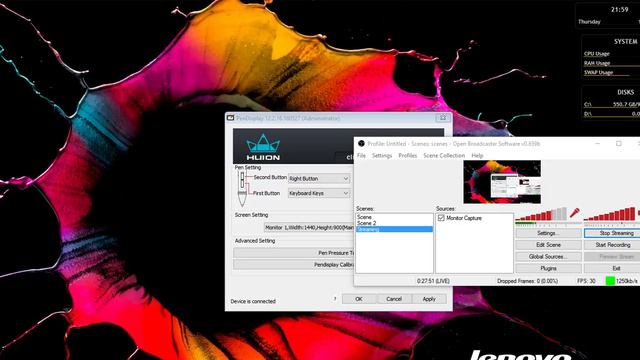Click the FPS: 30 status text

pyautogui.click(x=586, y=281)
